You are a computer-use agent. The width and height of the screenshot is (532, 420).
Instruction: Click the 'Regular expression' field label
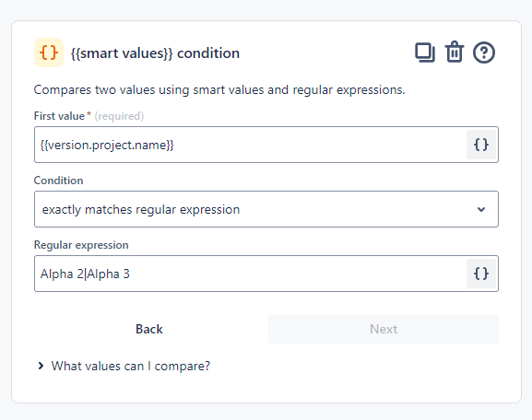[x=81, y=245]
